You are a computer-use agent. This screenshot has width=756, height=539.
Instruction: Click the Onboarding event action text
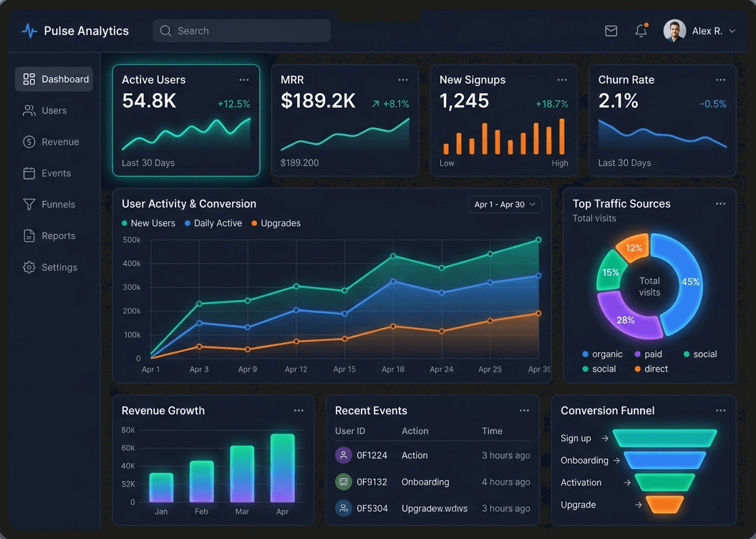(425, 482)
